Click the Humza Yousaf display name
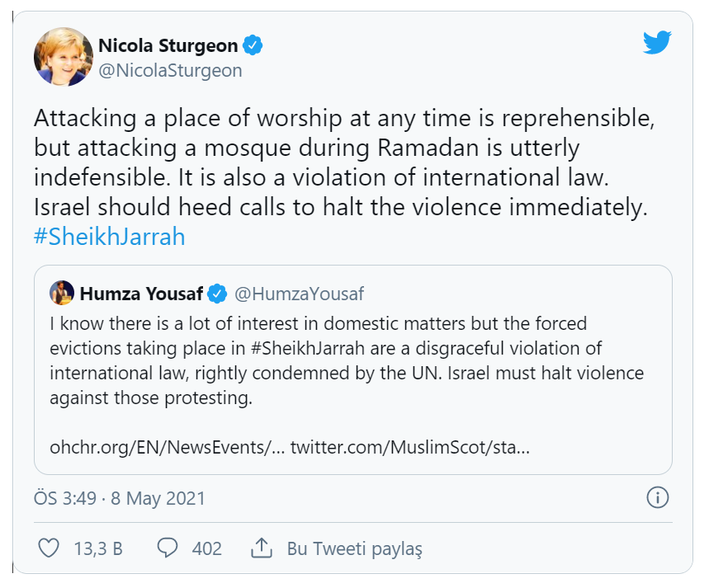The image size is (709, 588). coord(142,294)
